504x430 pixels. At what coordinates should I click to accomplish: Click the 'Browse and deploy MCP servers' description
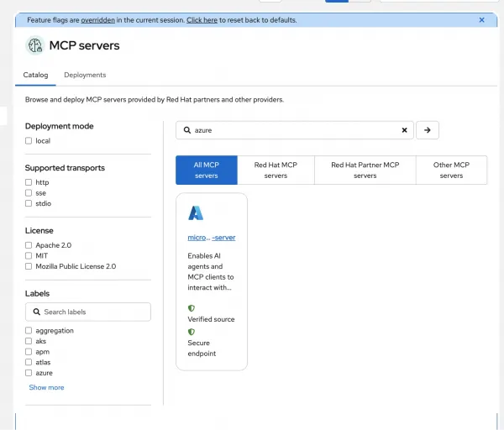pyautogui.click(x=155, y=100)
